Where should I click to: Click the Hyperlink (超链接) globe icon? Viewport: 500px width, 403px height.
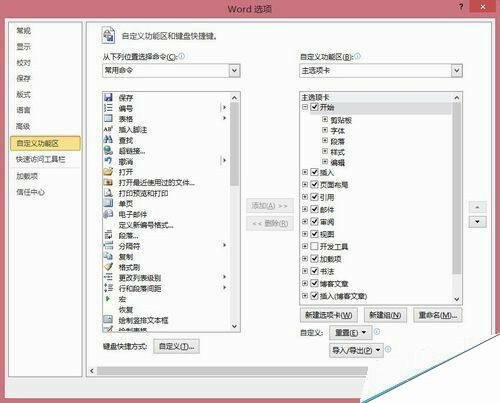108,151
